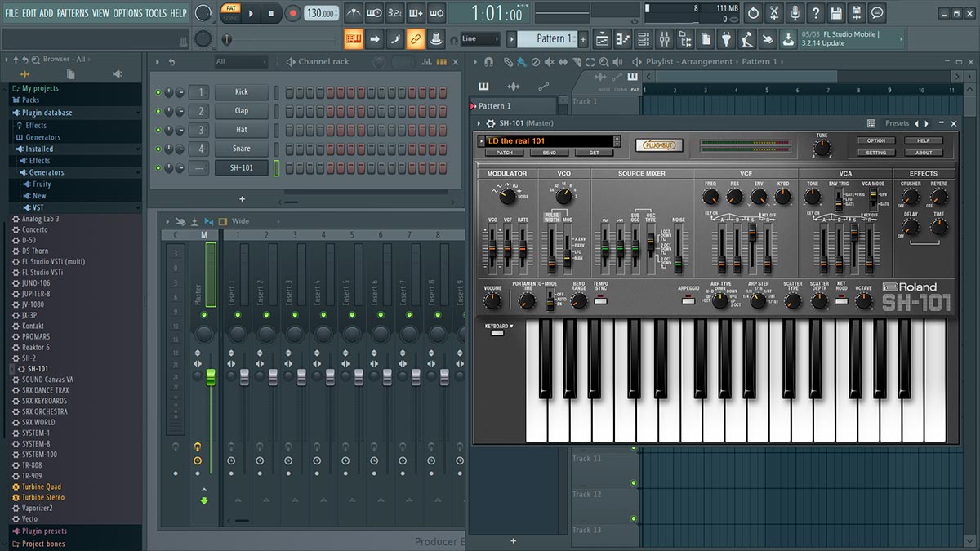Select the SH-101 channel button
The width and height of the screenshot is (980, 551).
pos(242,168)
